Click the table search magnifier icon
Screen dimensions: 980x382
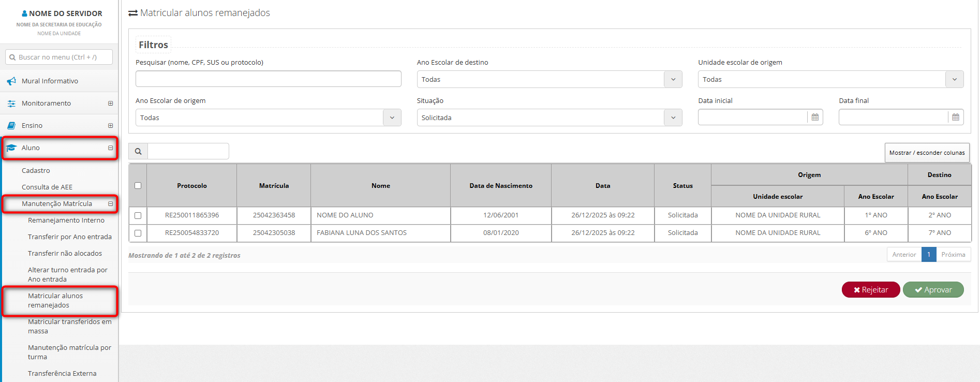(x=138, y=152)
